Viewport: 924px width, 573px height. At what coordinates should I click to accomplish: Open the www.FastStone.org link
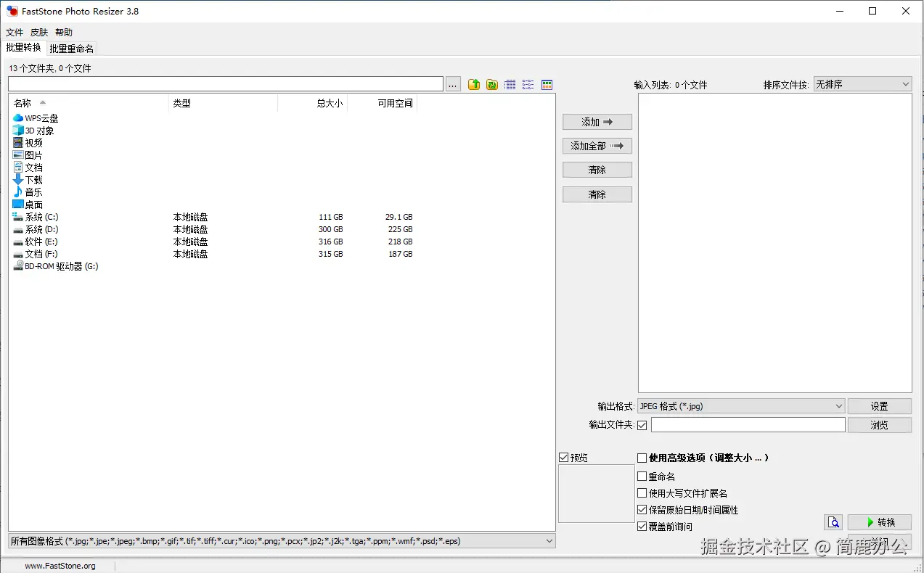pyautogui.click(x=60, y=566)
